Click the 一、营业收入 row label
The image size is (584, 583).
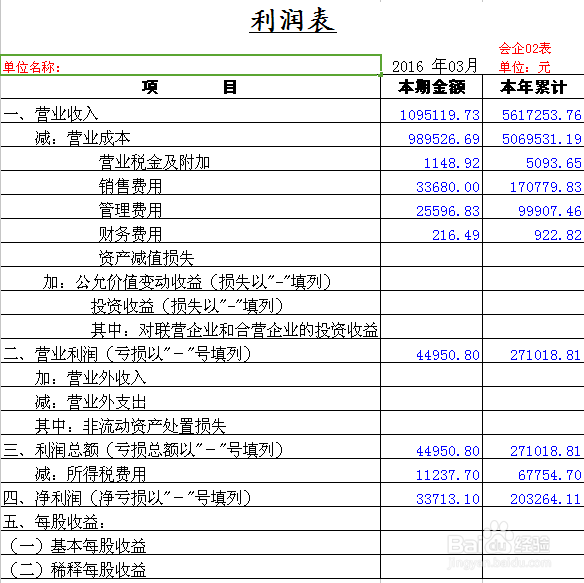click(51, 114)
